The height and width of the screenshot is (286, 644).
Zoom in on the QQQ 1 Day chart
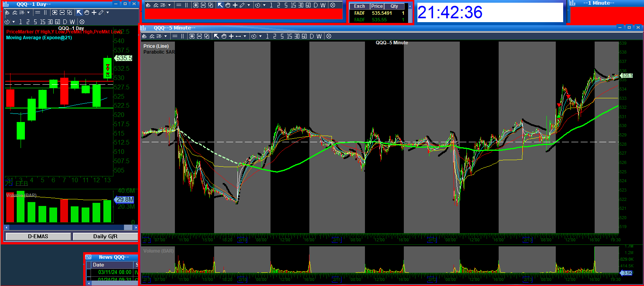click(x=55, y=12)
